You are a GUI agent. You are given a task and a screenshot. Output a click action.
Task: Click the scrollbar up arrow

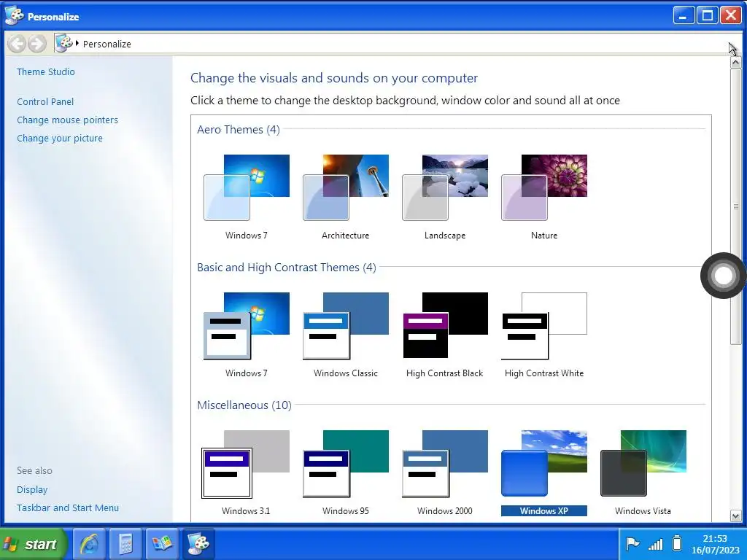tap(735, 63)
